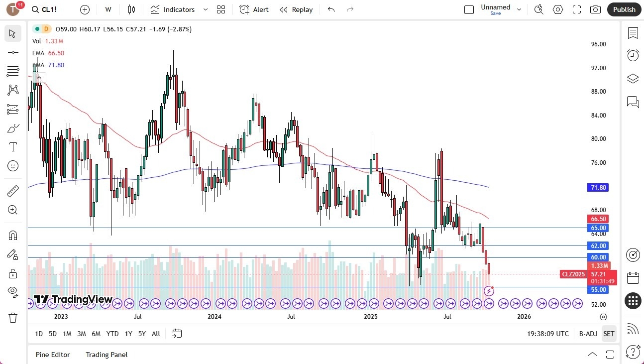Open the emoji drawing tool
This screenshot has width=644, height=364.
coord(12,166)
